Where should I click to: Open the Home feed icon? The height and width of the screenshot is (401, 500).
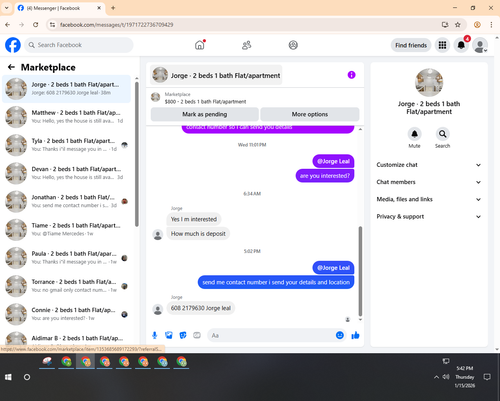pos(200,45)
